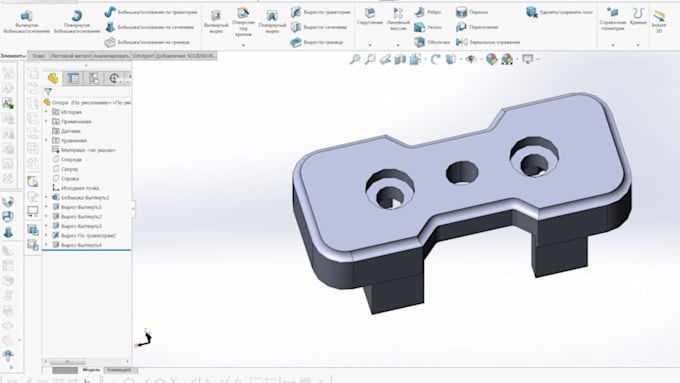Click Previous View icon in view toolbar
Screen dimensions: 680x383
coord(385,59)
